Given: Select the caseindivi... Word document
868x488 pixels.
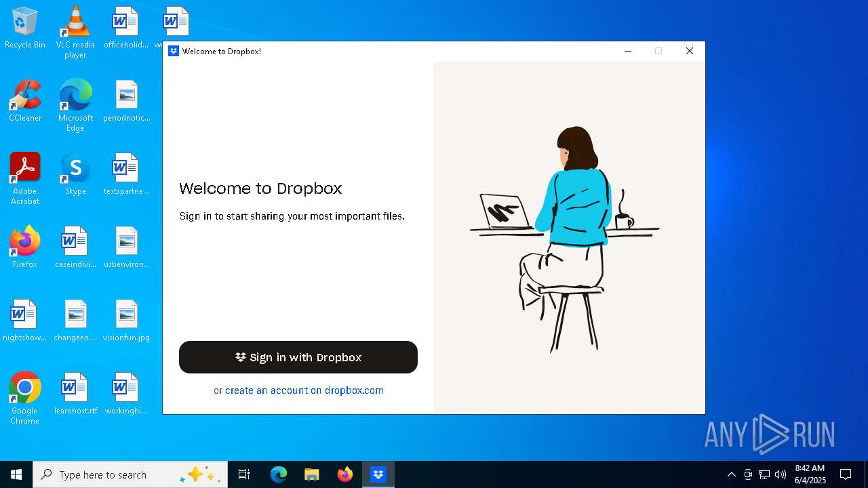Looking at the screenshot, I should 75,248.
